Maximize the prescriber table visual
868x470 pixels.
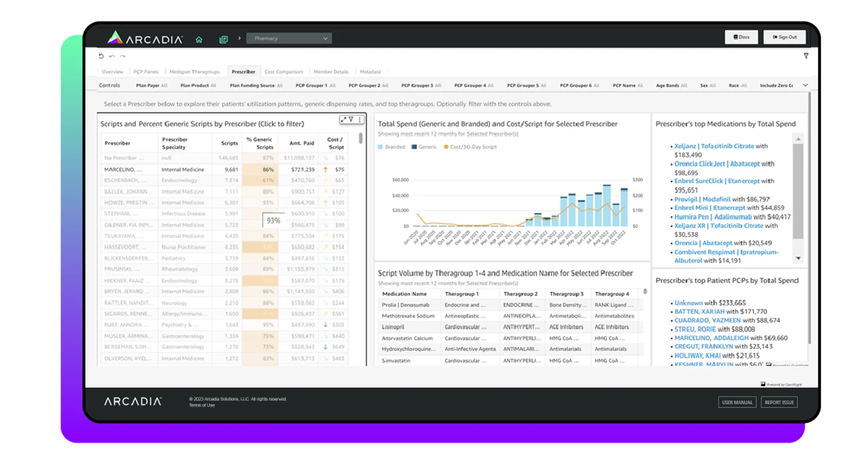tap(343, 120)
